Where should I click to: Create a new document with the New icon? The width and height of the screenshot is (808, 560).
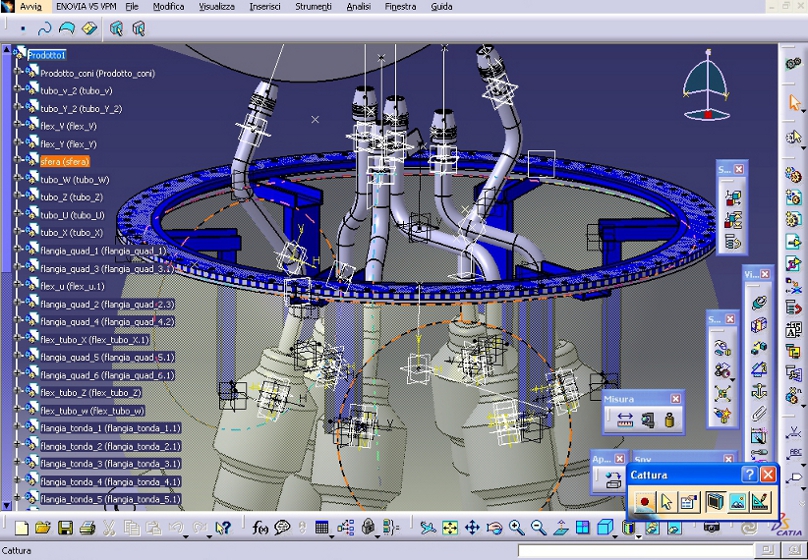pos(22,528)
